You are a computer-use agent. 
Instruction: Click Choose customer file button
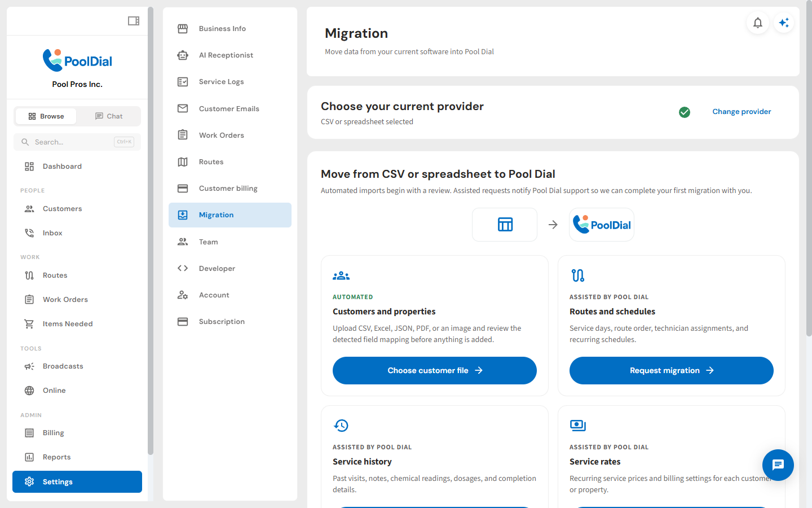click(435, 370)
